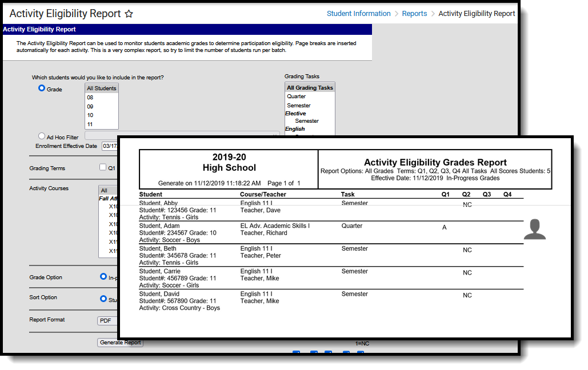
Task: Select Semester under Elective
Action: [307, 121]
